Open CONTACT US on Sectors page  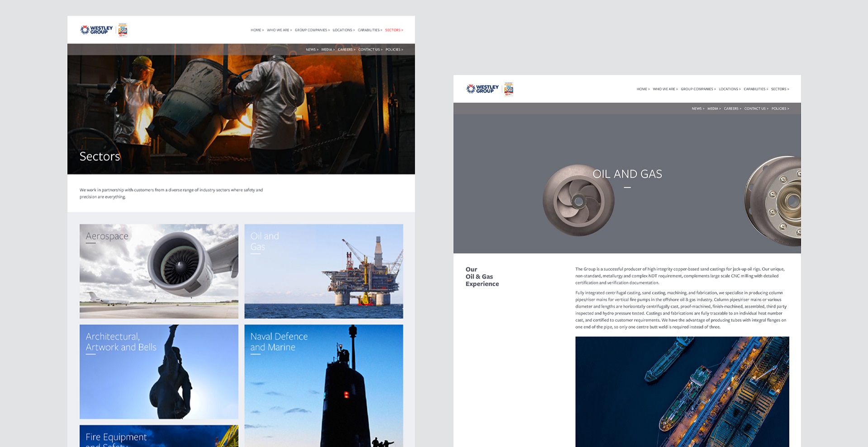coord(370,50)
